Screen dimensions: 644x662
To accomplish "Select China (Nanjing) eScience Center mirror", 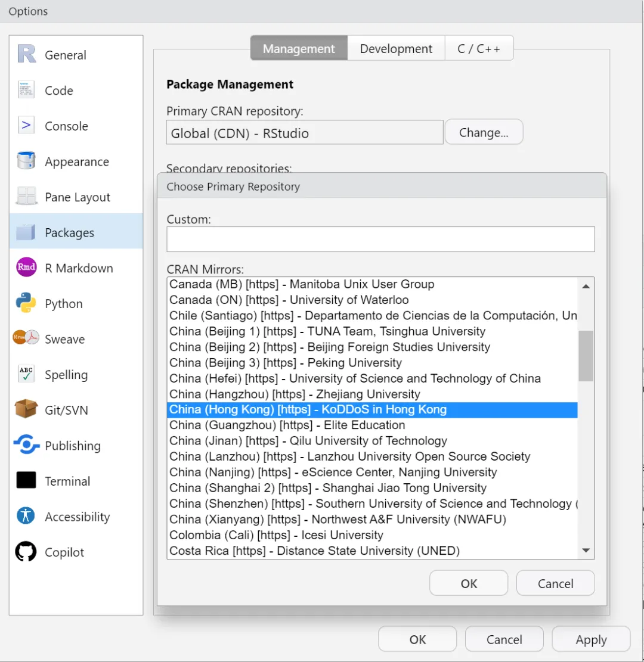I will (372, 472).
